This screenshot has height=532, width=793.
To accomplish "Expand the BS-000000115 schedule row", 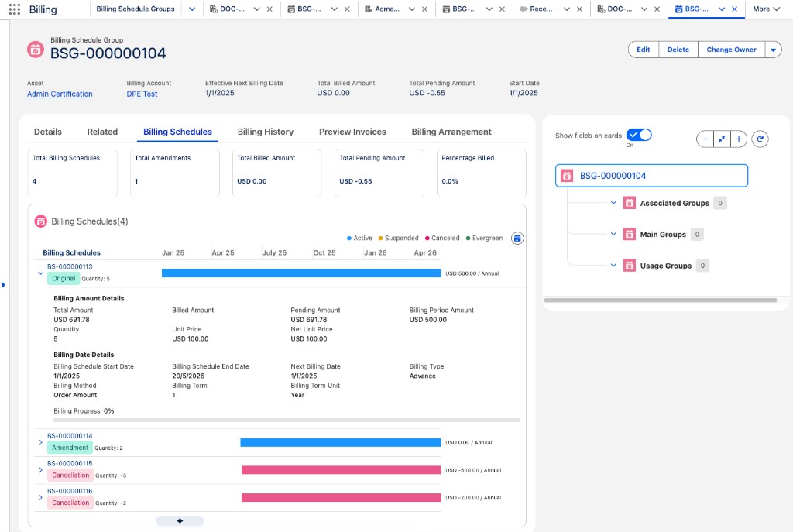I will click(x=41, y=470).
